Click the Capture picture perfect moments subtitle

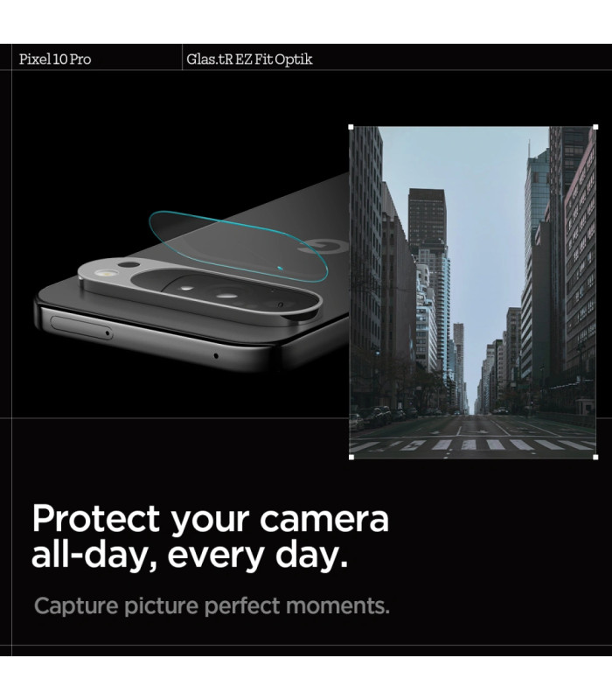click(x=212, y=605)
